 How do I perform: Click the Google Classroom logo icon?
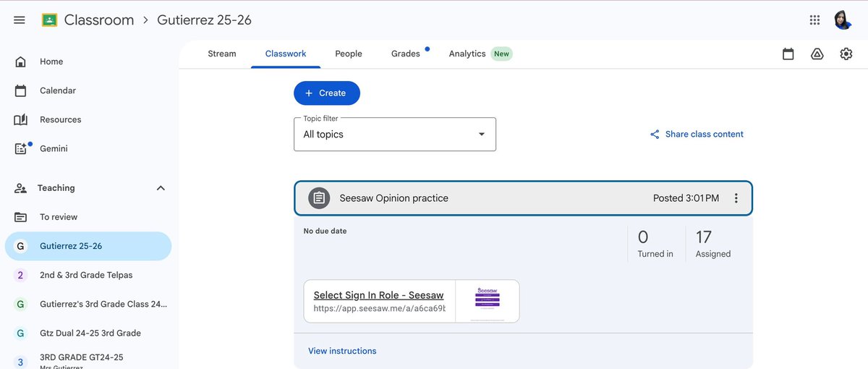tap(49, 20)
